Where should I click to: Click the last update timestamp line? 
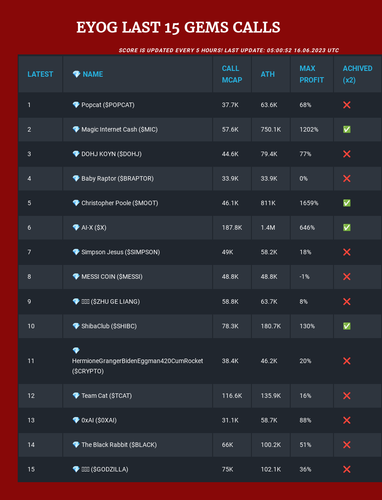[229, 50]
